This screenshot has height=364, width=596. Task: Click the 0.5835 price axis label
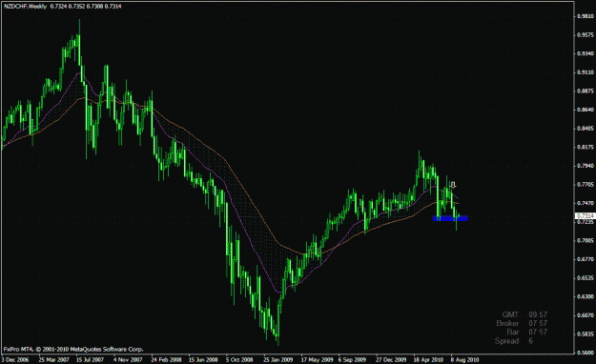click(585, 334)
